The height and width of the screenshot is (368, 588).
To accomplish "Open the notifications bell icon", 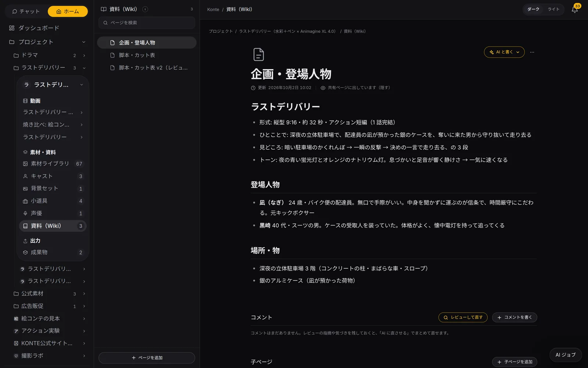I will [x=574, y=10].
